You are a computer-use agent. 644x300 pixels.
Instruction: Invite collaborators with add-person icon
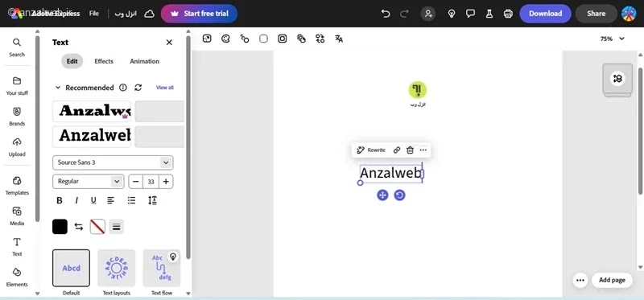click(428, 14)
